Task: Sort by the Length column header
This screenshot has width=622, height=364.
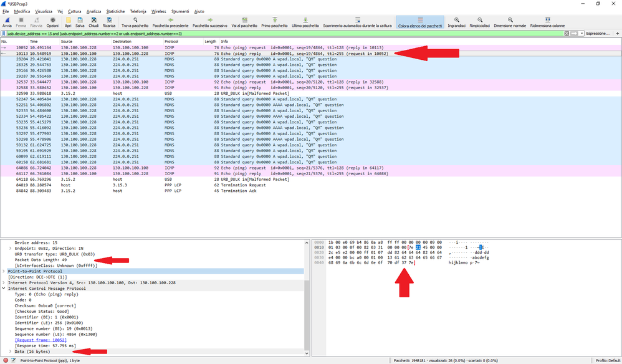Action: point(210,41)
